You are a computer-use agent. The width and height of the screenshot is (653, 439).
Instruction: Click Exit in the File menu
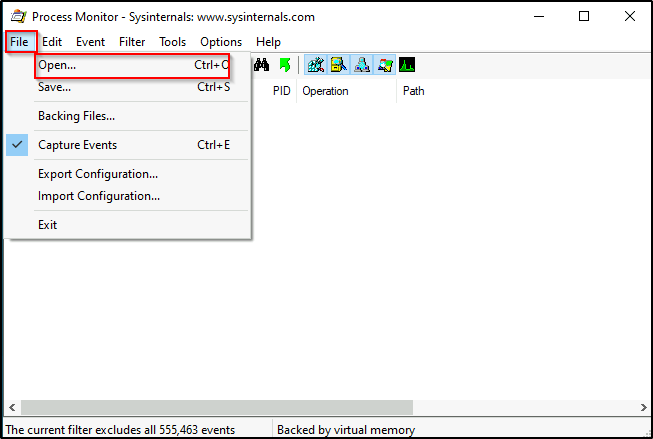(48, 225)
